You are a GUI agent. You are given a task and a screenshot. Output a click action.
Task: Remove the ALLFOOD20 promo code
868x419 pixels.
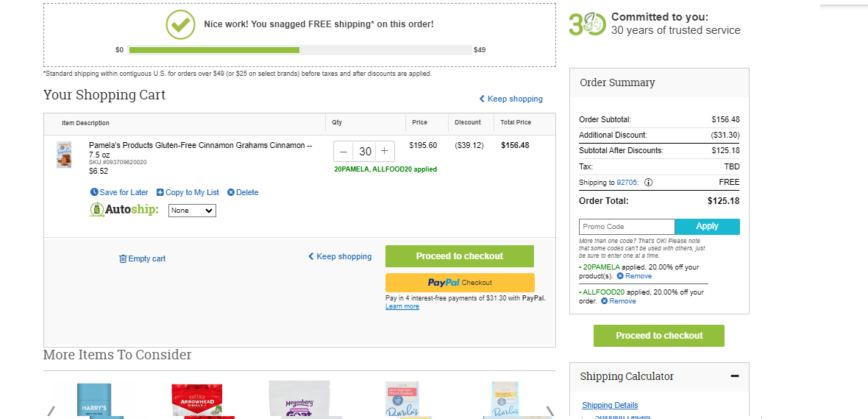[619, 301]
